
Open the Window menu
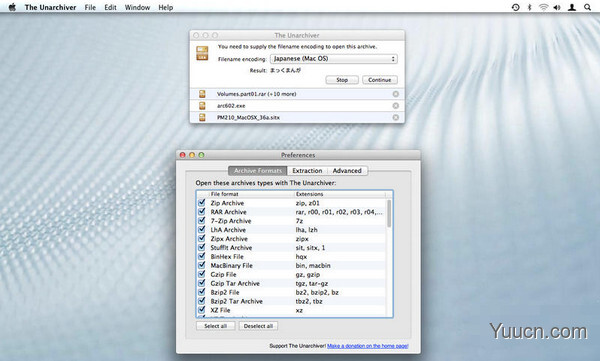[137, 7]
